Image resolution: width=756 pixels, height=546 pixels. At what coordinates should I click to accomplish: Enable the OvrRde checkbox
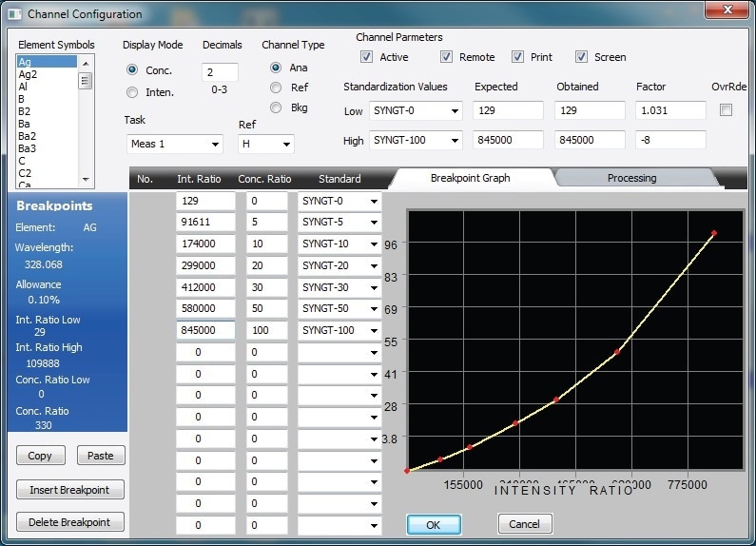pos(727,110)
